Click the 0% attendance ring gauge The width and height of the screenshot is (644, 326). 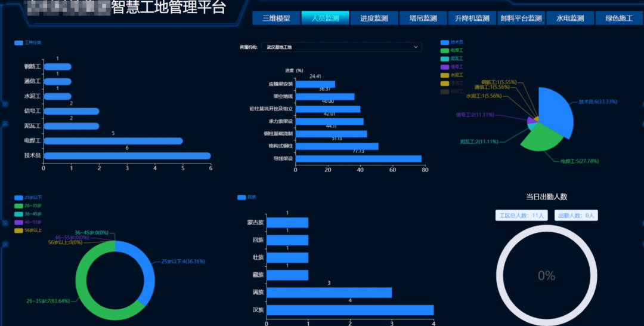coord(546,276)
